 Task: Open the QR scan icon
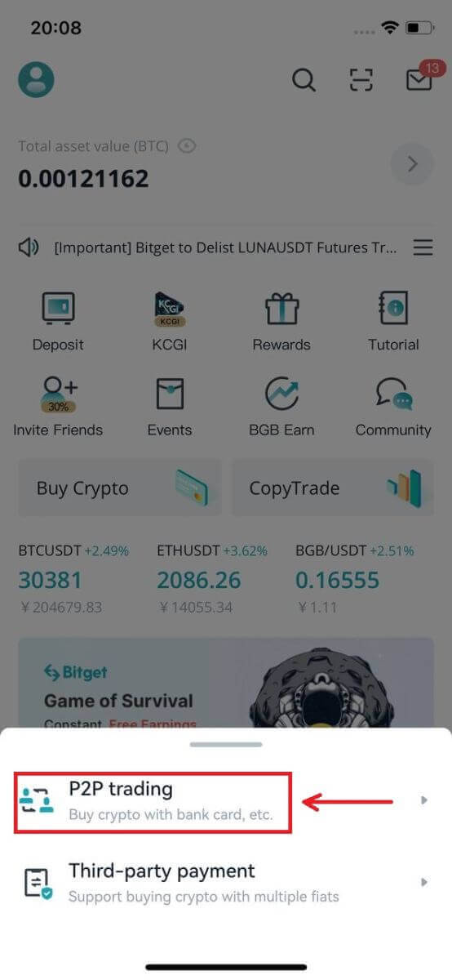(x=361, y=80)
